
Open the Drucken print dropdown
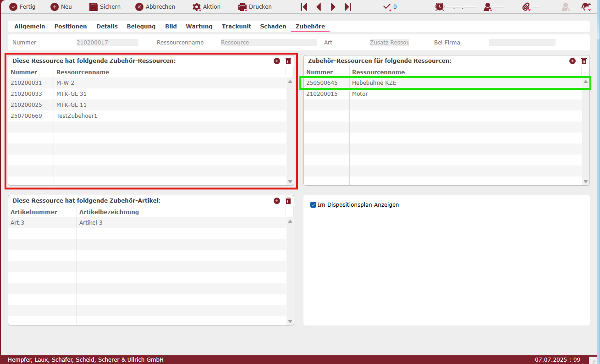tap(255, 7)
